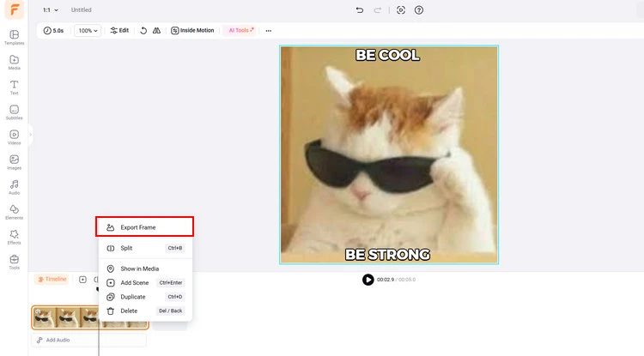This screenshot has height=356, width=644.
Task: Set clip duration via 5.0s button
Action: tap(53, 30)
